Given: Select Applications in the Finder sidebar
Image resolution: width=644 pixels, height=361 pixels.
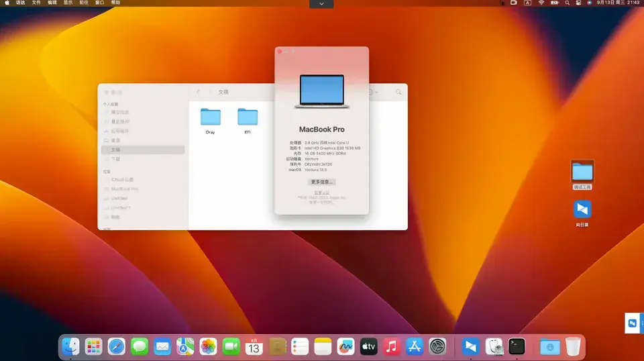Looking at the screenshot, I should [x=143, y=131].
